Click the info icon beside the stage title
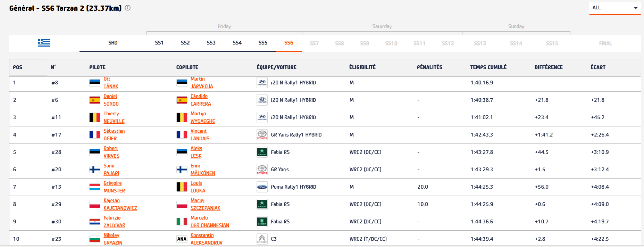 click(128, 8)
